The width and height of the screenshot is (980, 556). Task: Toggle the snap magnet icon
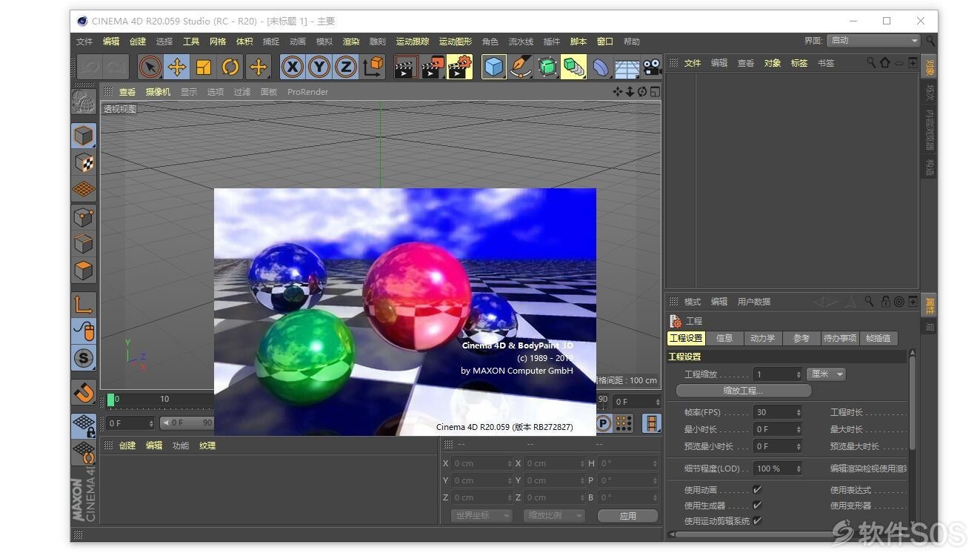tap(84, 392)
